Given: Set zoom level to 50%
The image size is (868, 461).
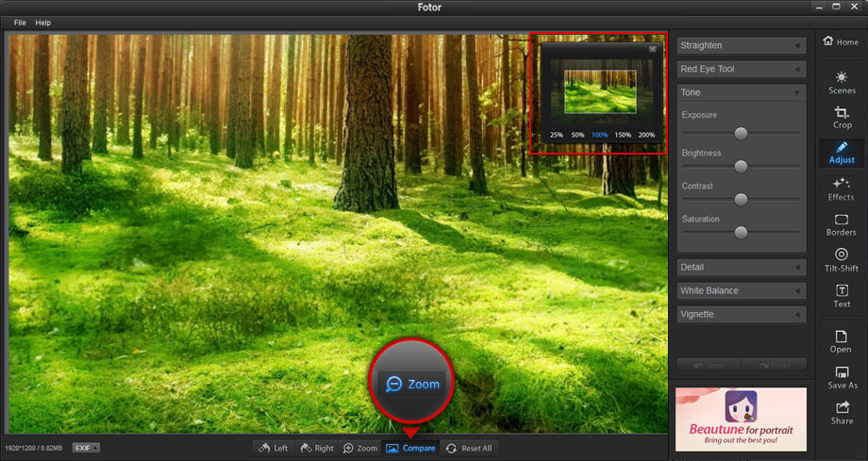Looking at the screenshot, I should (x=578, y=135).
